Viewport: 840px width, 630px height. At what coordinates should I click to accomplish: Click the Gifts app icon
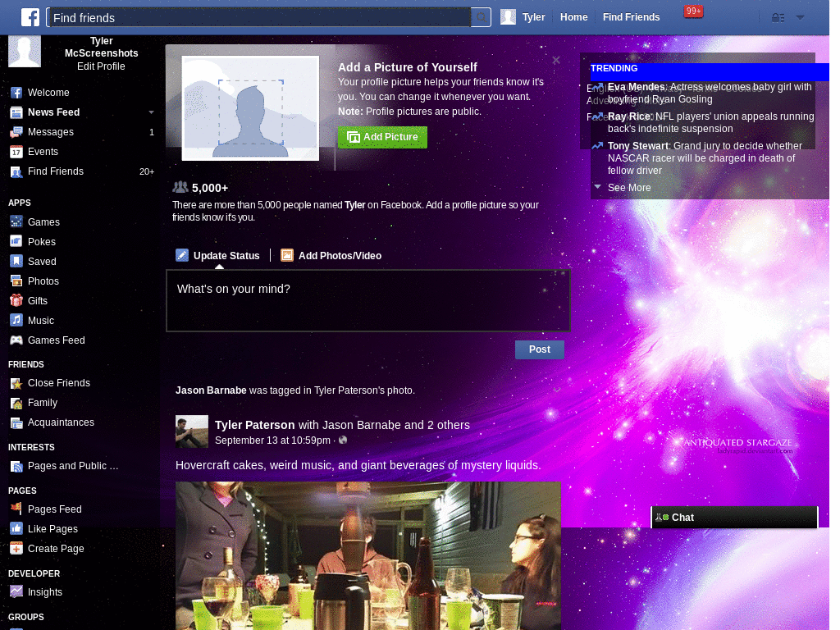click(x=16, y=300)
